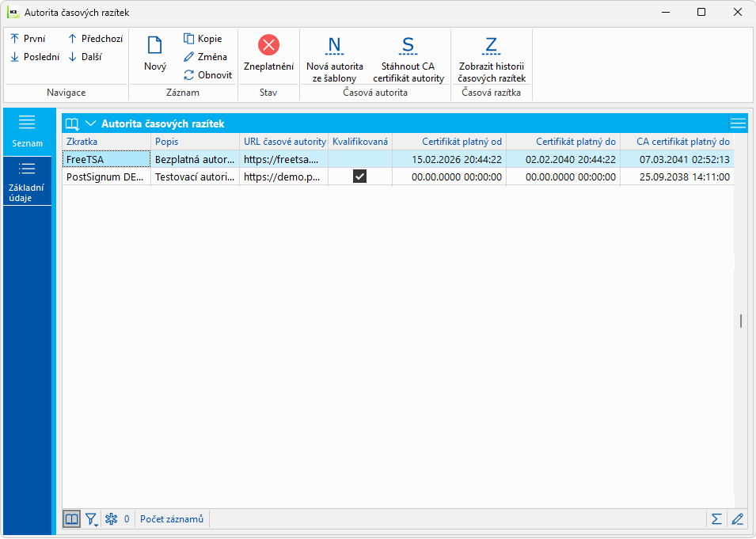Create Nová autorita ze šablony
The height and width of the screenshot is (539, 756).
pyautogui.click(x=335, y=59)
